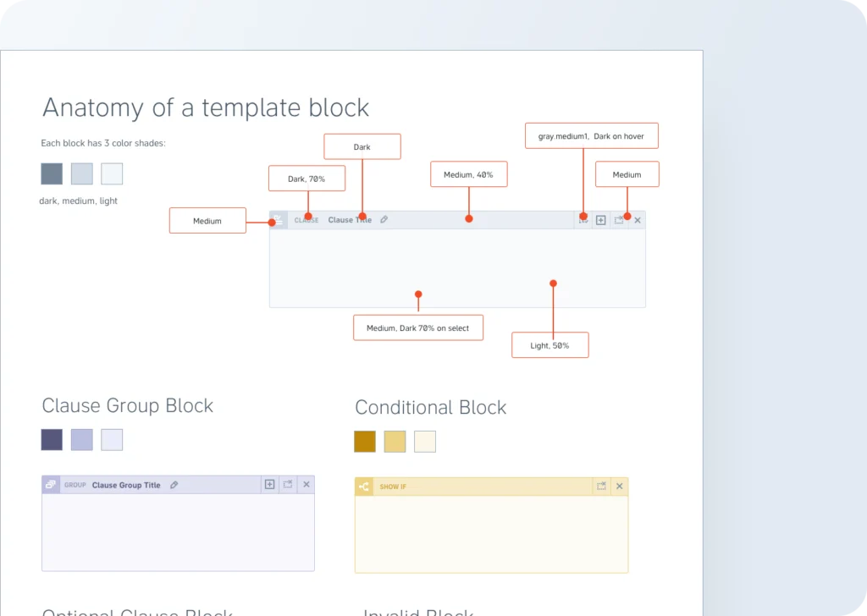Click the plus icon in the Clause block header

(x=601, y=220)
